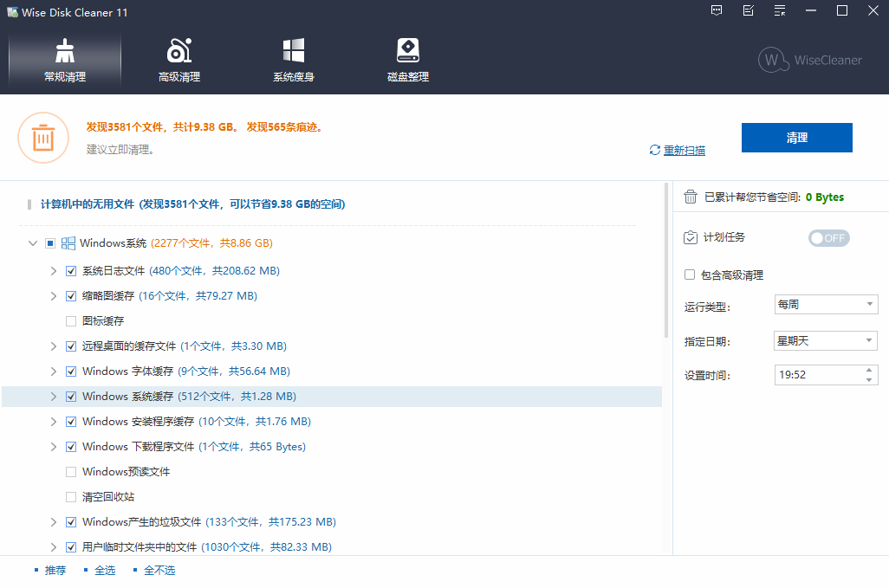Increase 设置时间 using the up stepper arrow

point(871,371)
